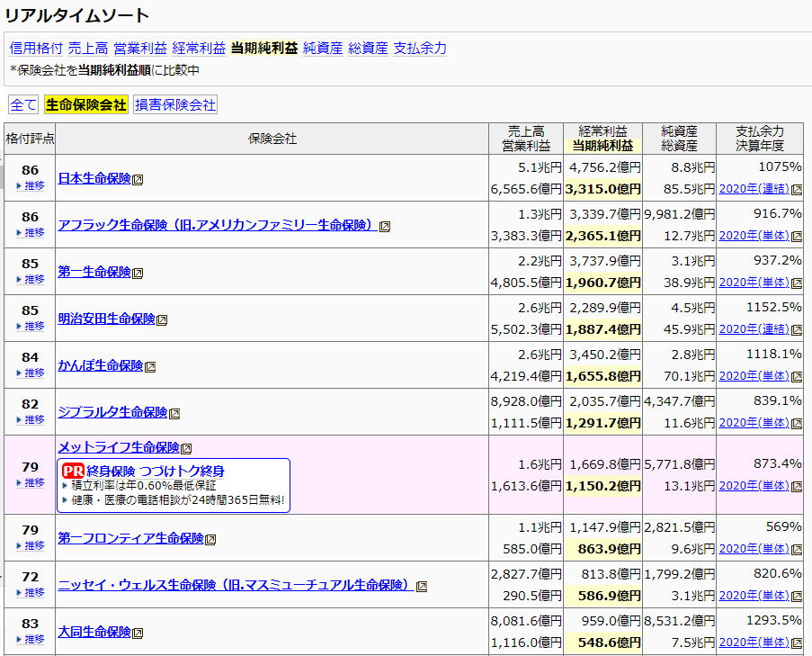The height and width of the screenshot is (656, 812).
Task: Open external link icon beside ニッセイ・ウェルス生命保険
Action: click(x=422, y=587)
